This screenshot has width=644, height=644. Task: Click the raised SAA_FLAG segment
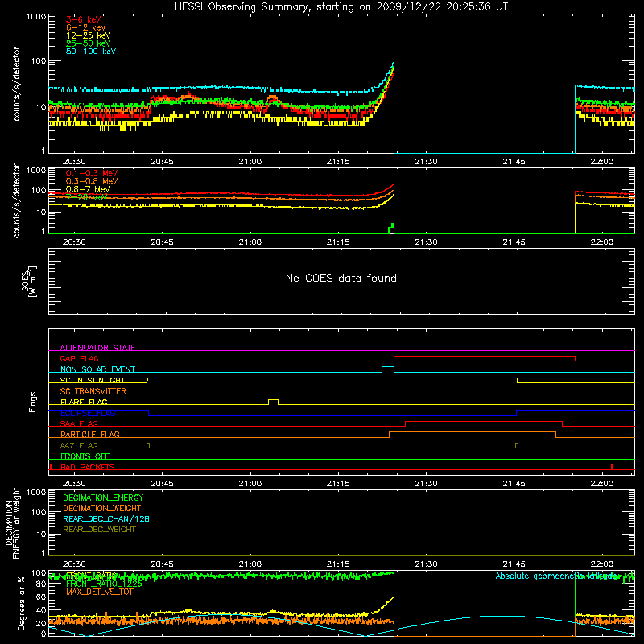point(484,421)
